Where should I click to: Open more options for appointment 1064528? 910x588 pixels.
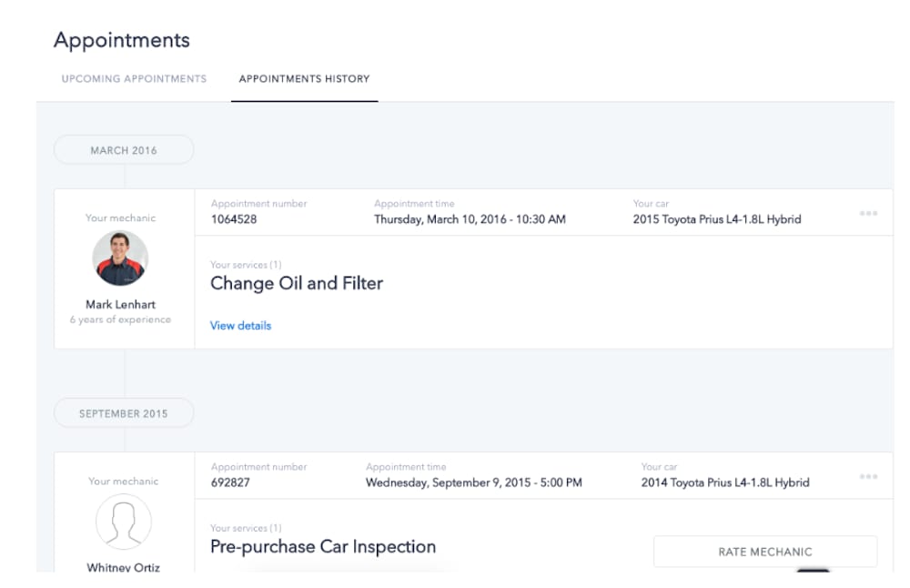tap(868, 214)
